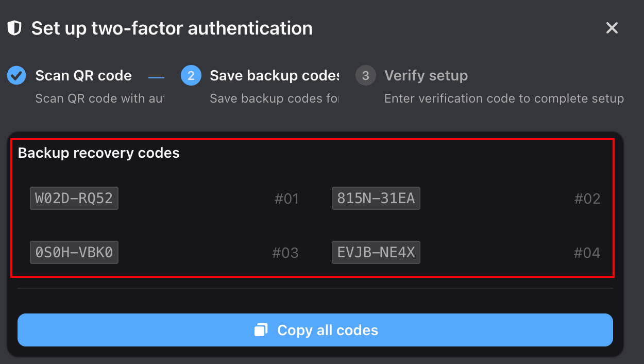Click the step 3 number circle
644x364 pixels.
(365, 76)
